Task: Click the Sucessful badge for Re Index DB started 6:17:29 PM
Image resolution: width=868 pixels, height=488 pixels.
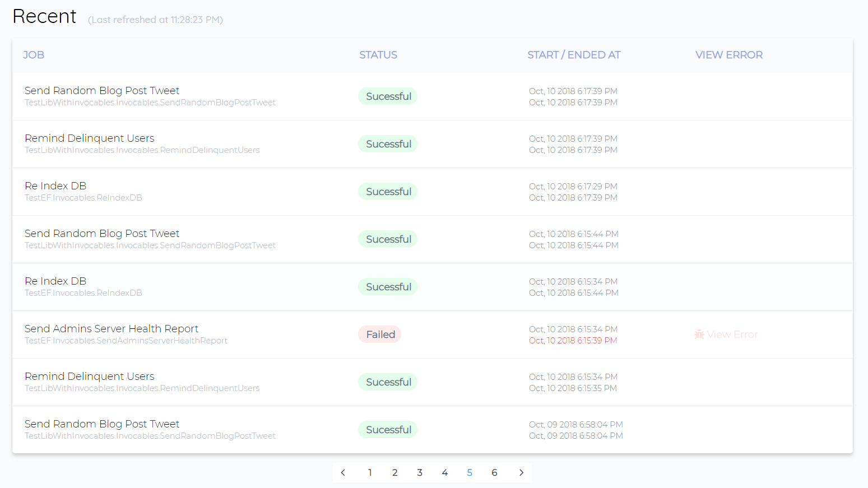Action: point(388,192)
